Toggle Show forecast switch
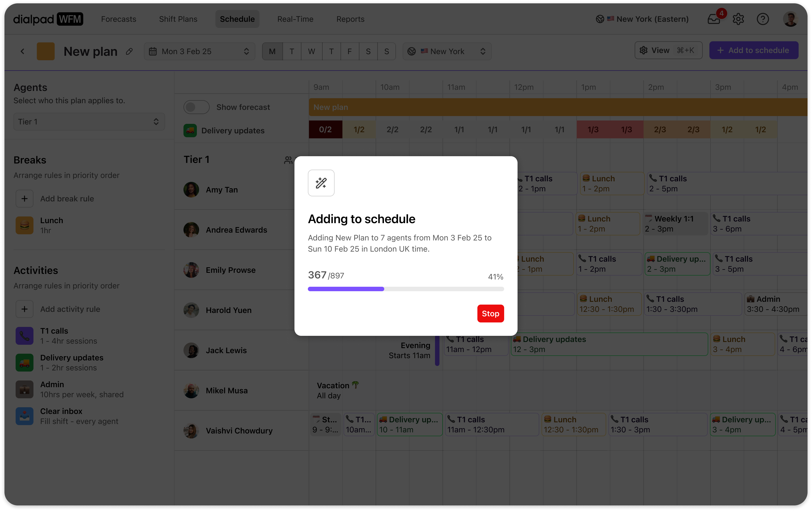The image size is (812, 511). 197,108
